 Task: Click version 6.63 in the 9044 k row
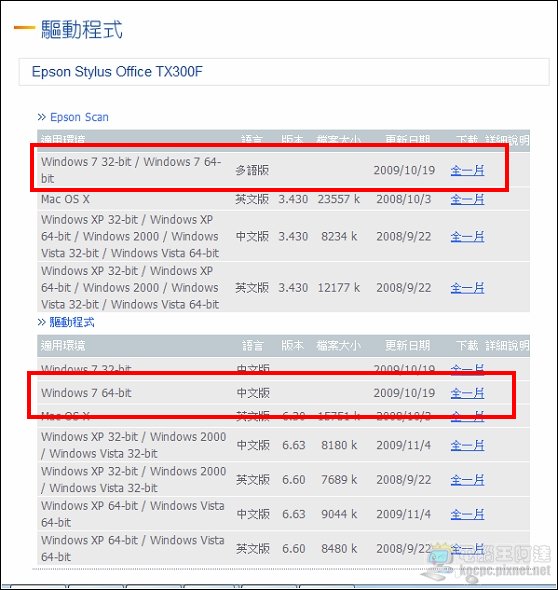click(293, 514)
